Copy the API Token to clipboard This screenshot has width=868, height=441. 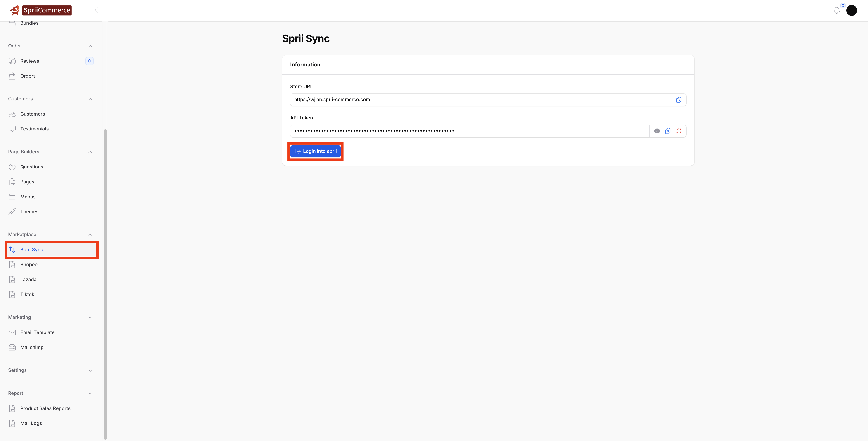pos(668,131)
